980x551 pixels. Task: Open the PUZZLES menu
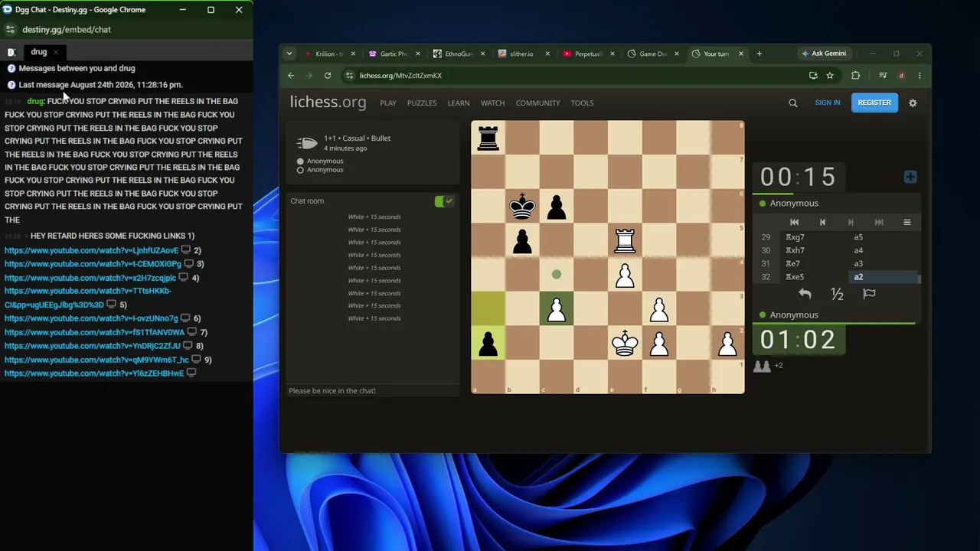click(422, 103)
